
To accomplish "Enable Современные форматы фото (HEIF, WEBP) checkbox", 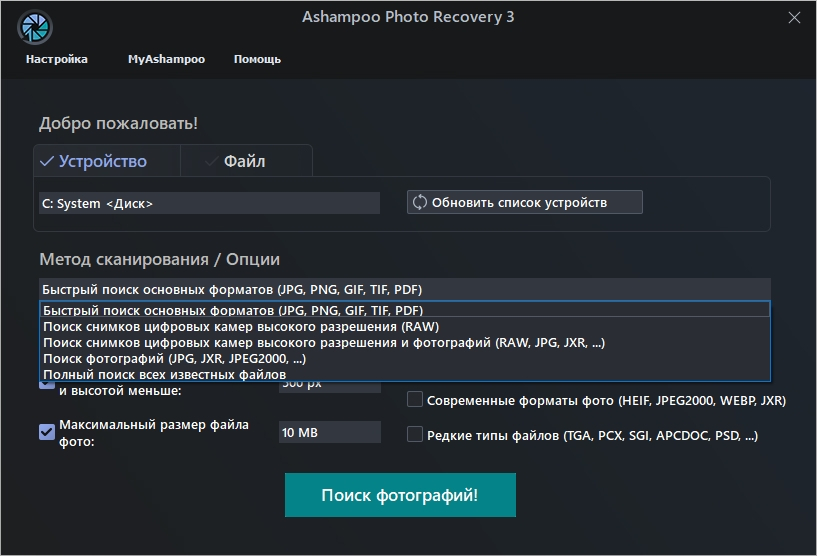I will (x=414, y=401).
